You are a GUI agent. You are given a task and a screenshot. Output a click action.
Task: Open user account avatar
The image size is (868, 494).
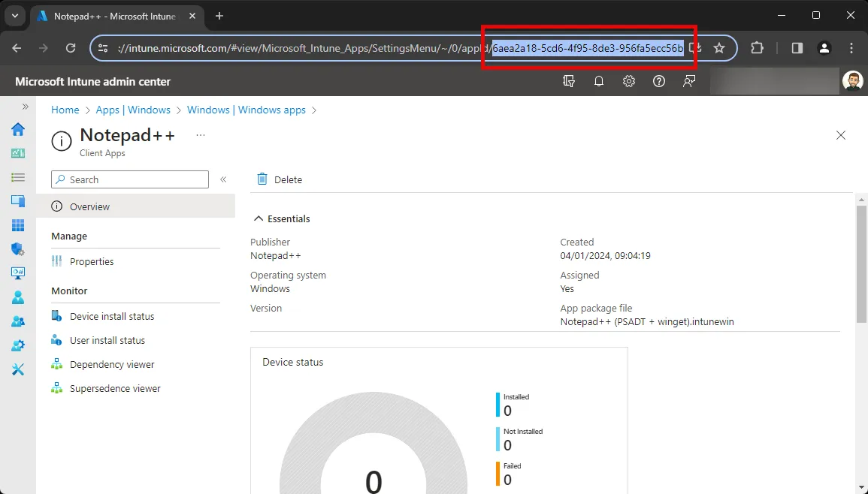click(852, 81)
